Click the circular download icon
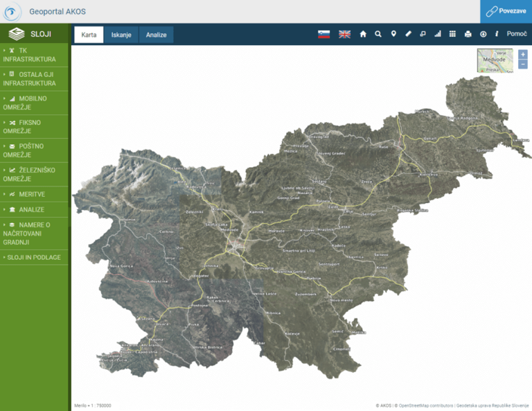 pos(483,34)
